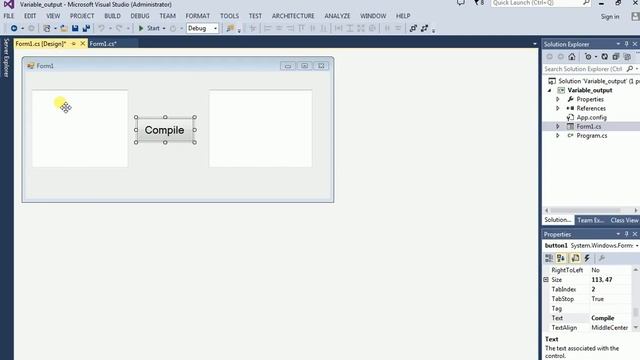Click Show All Files icon in Solution Explorer
Viewport: 640px width, 360px height.
tap(627, 57)
